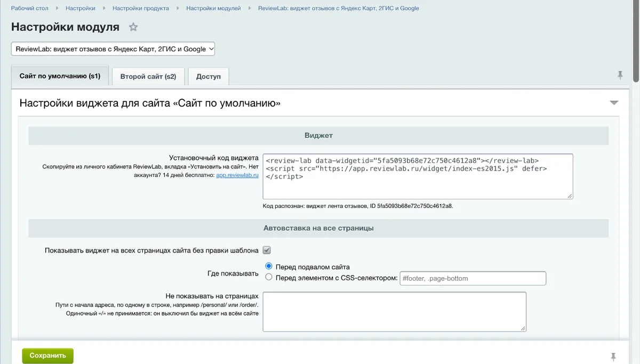Focus the CSS selector input field
This screenshot has height=364, width=640.
[473, 278]
